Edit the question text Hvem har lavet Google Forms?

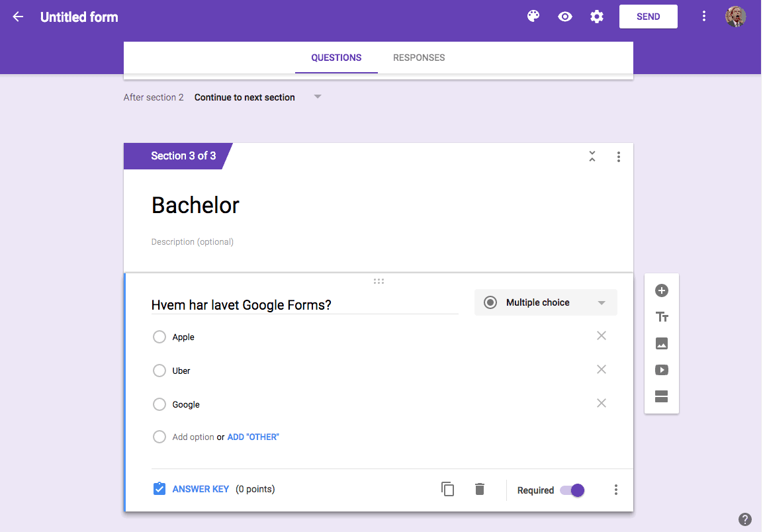pyautogui.click(x=304, y=305)
